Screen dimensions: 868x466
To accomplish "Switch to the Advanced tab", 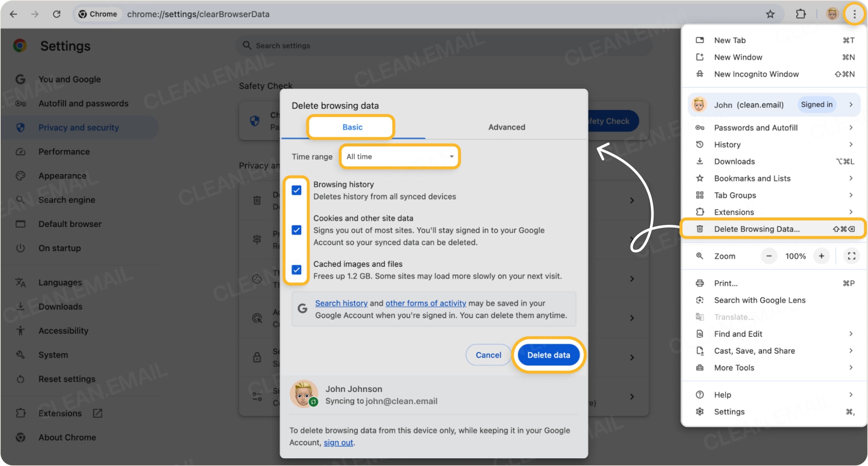I will [506, 127].
